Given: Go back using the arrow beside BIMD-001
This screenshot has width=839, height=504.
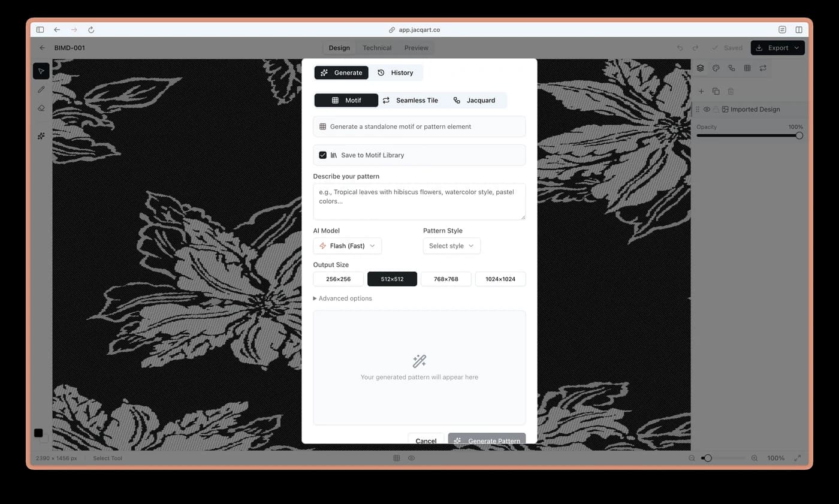Looking at the screenshot, I should (42, 48).
